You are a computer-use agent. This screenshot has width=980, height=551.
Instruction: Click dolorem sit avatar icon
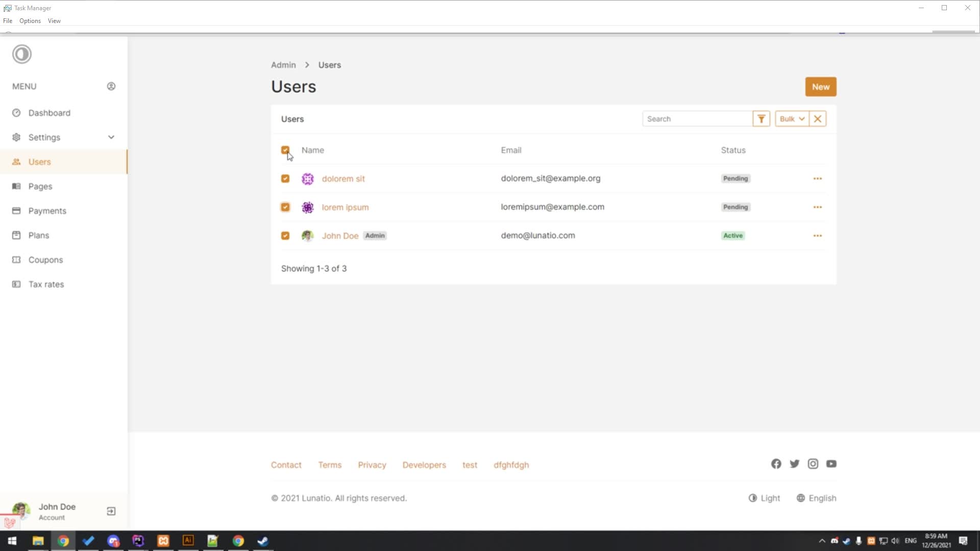point(308,179)
